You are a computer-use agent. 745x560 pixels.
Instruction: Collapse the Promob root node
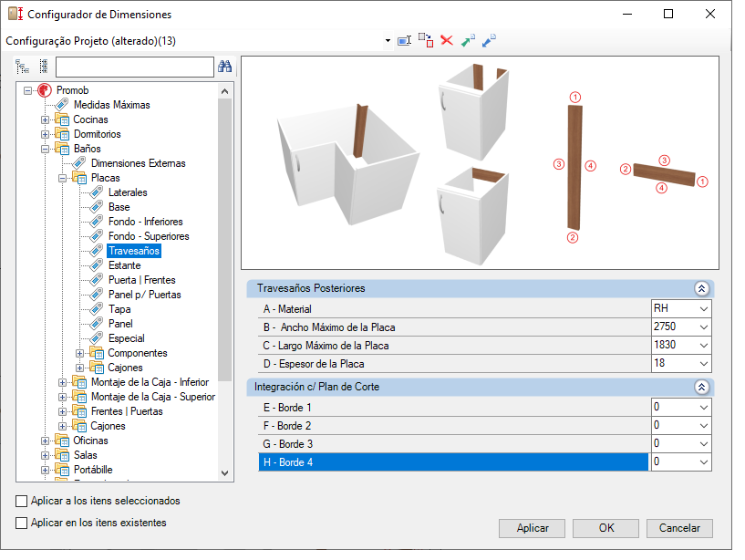coord(27,90)
